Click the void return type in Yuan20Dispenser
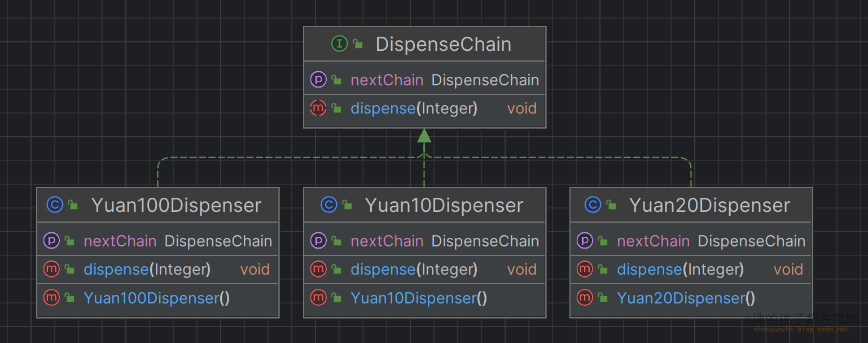The width and height of the screenshot is (868, 343). pyautogui.click(x=788, y=270)
